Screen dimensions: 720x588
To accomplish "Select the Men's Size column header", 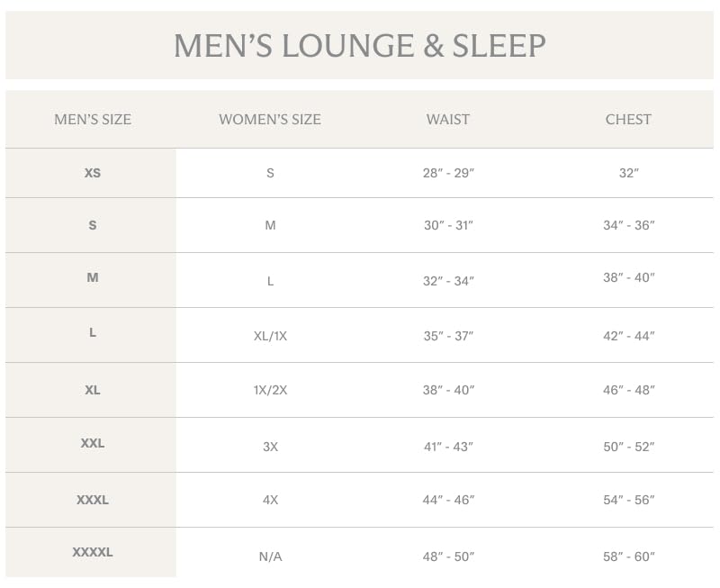I will (93, 119).
